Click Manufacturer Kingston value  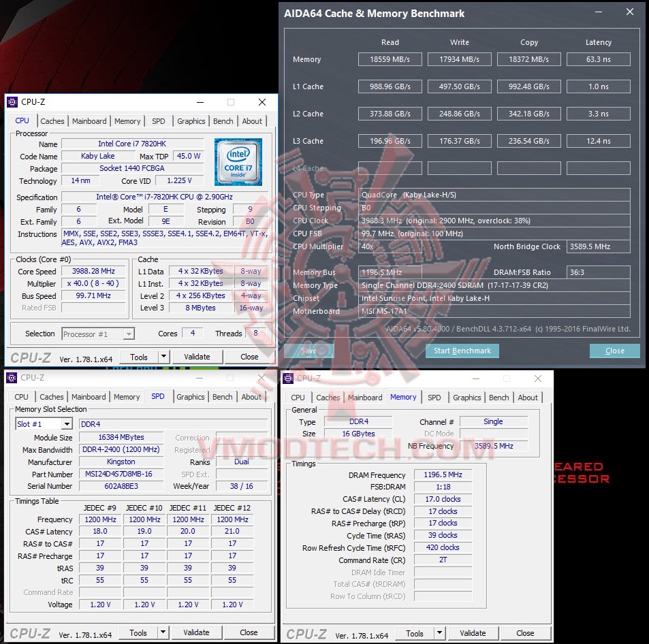[121, 462]
